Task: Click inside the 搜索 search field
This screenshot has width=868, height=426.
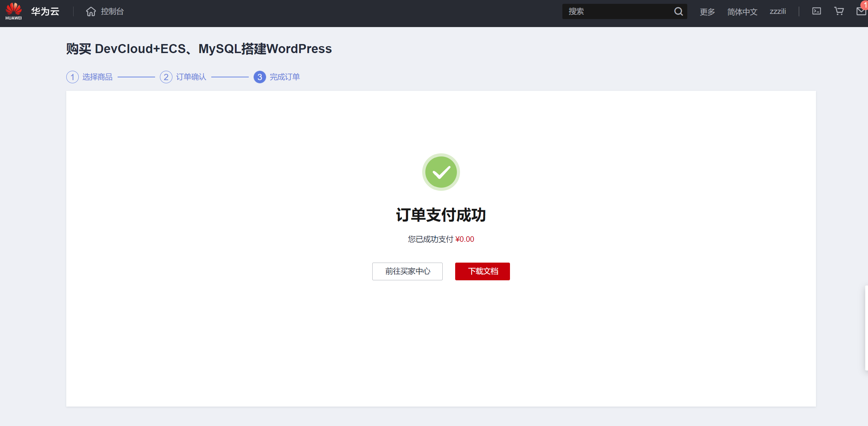Action: [618, 11]
